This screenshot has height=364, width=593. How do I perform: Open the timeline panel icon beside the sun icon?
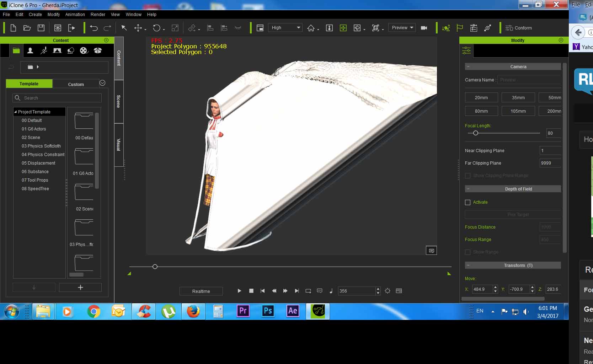[x=399, y=291]
